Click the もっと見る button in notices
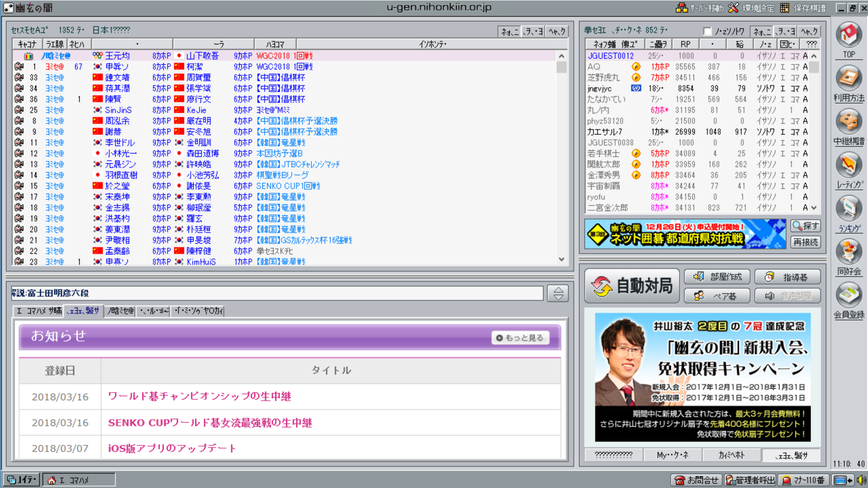 [x=520, y=338]
